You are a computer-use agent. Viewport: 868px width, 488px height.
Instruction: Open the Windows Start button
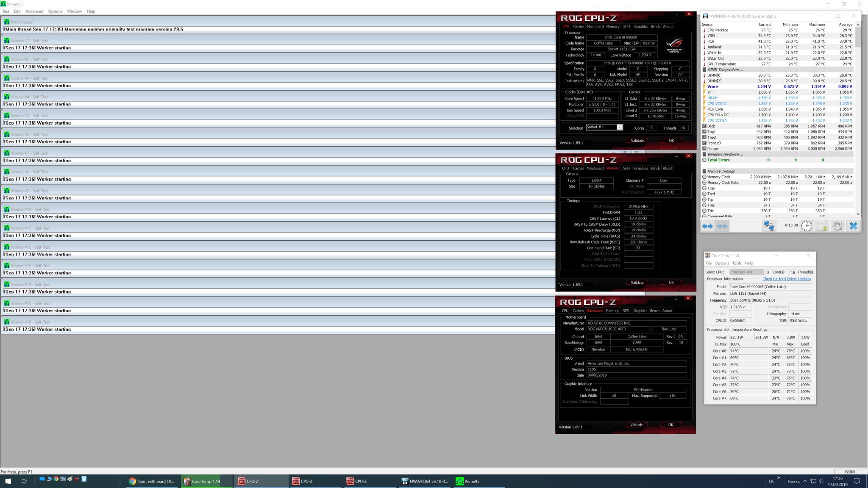pos(8,481)
